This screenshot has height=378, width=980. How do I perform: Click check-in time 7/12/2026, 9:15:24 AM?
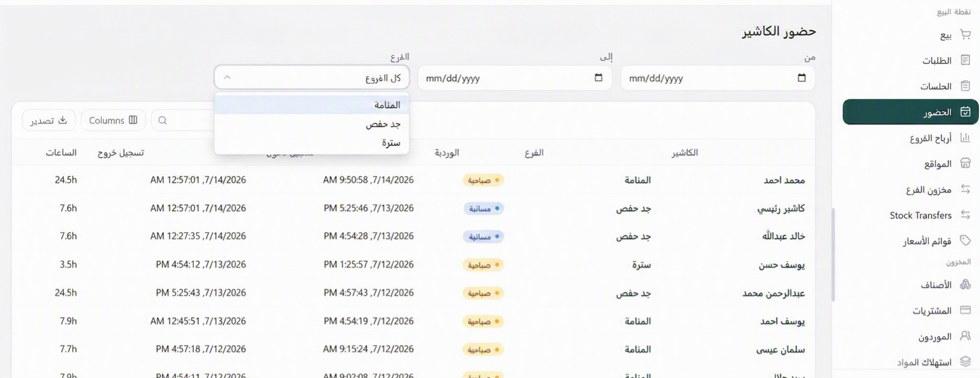pos(368,349)
